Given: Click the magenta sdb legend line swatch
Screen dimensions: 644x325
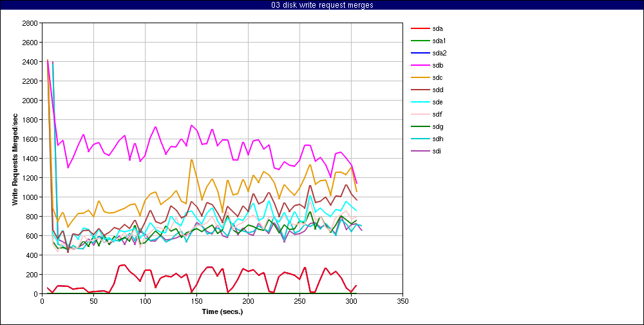Looking at the screenshot, I should (x=419, y=65).
